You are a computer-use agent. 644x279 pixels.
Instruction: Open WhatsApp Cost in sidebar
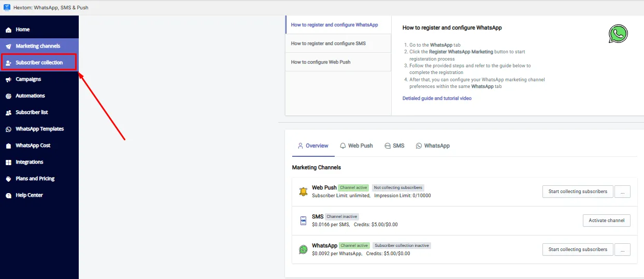coord(39,145)
